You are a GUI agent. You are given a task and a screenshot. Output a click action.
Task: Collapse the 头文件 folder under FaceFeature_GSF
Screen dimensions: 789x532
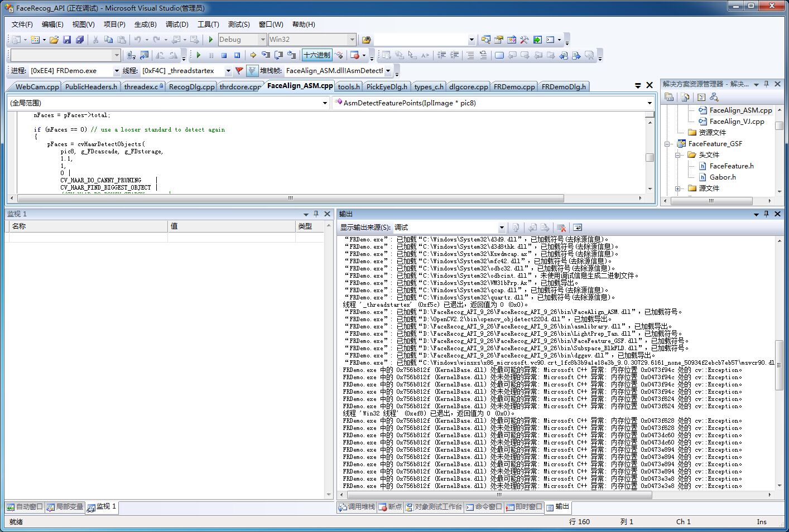tap(677, 155)
